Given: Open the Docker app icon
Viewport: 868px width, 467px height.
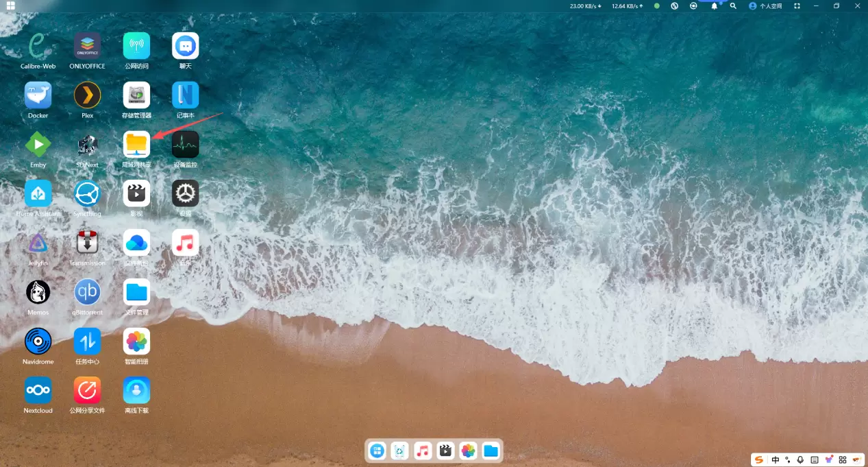Looking at the screenshot, I should point(38,96).
